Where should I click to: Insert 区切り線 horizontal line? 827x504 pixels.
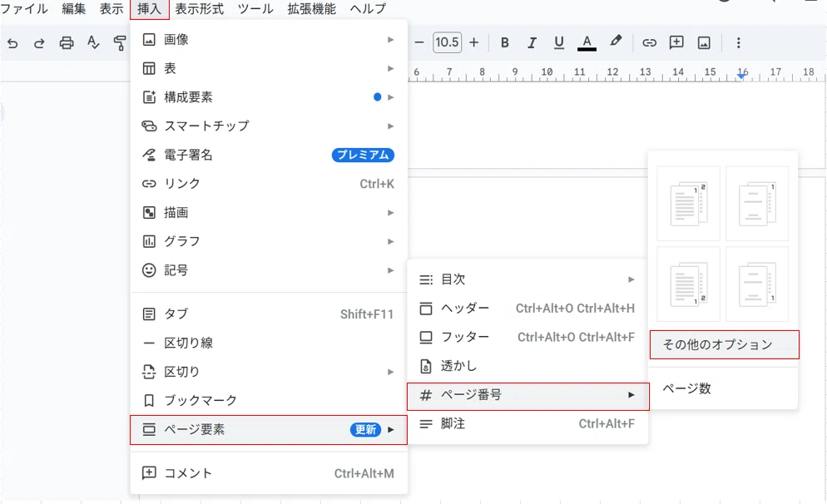click(x=269, y=343)
